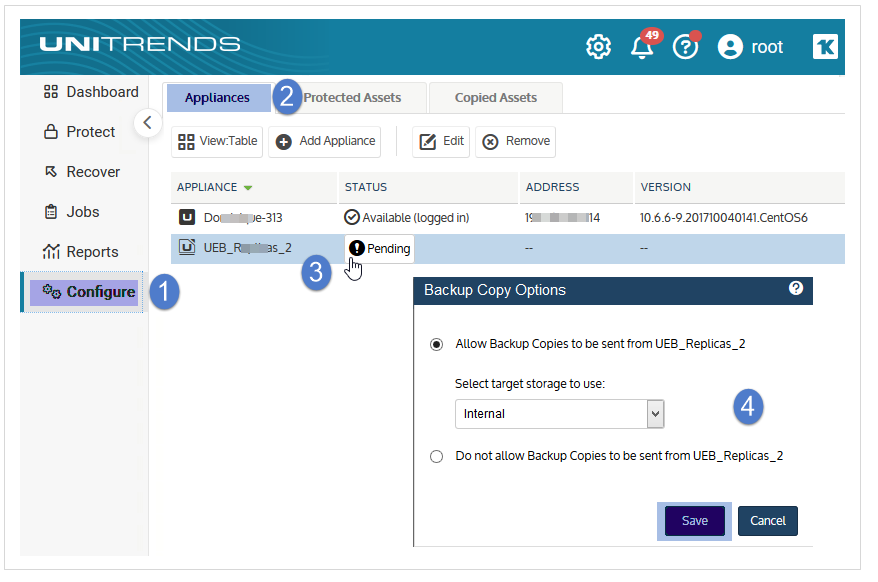The height and width of the screenshot is (582, 878).
Task: Switch to the Appliances tab
Action: point(218,97)
